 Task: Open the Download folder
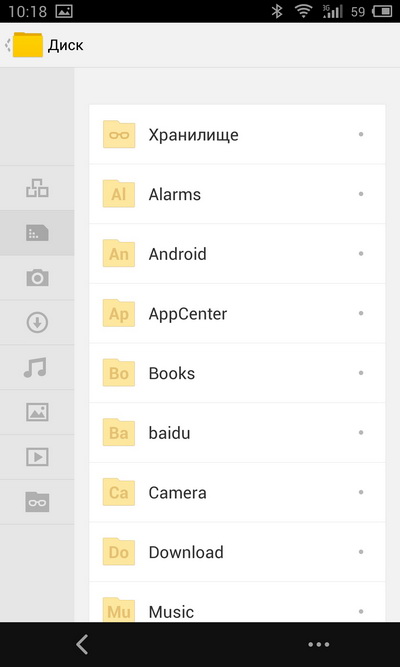pyautogui.click(x=237, y=552)
